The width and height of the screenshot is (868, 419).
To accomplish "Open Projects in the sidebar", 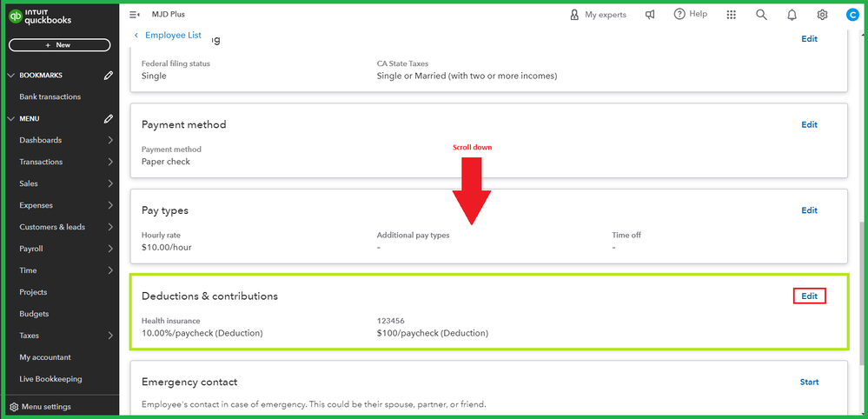I will [33, 292].
